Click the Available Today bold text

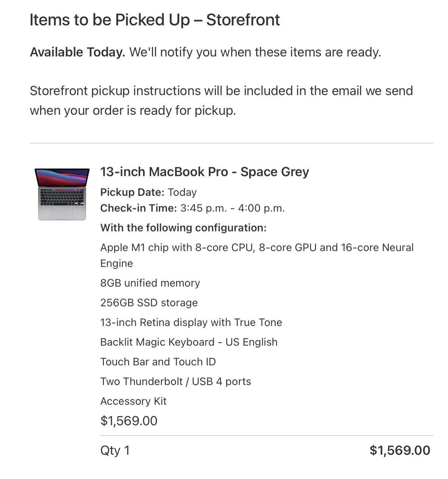click(x=77, y=52)
